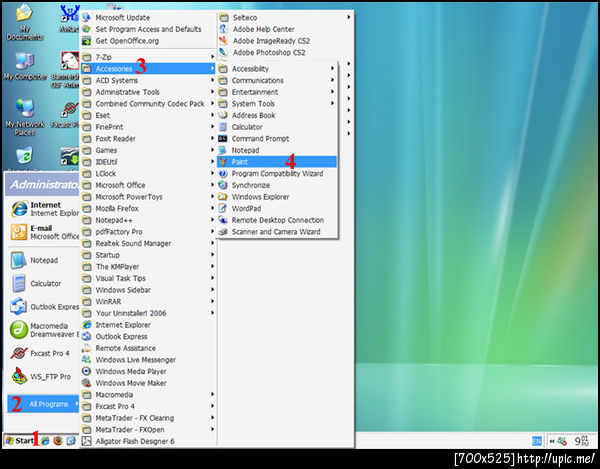Click the Start button
Image resolution: width=600 pixels, height=469 pixels.
tap(20, 441)
